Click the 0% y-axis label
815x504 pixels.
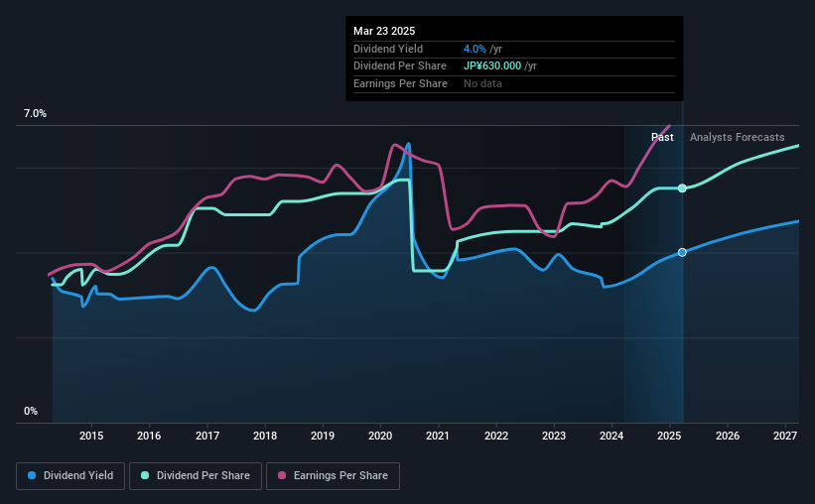pos(31,411)
